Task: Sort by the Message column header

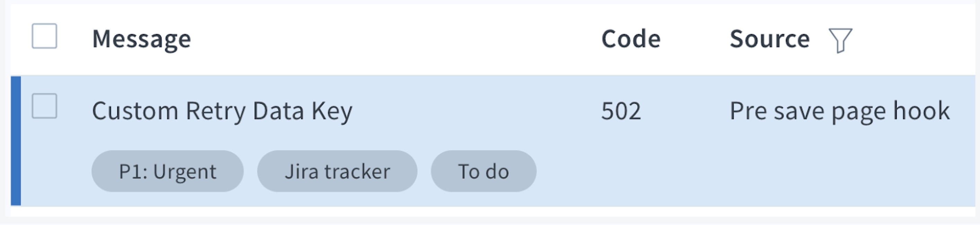Action: pos(142,38)
